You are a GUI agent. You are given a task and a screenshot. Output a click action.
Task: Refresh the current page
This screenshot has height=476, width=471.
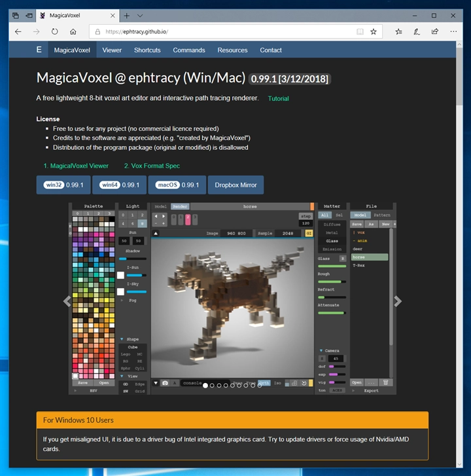(x=54, y=31)
